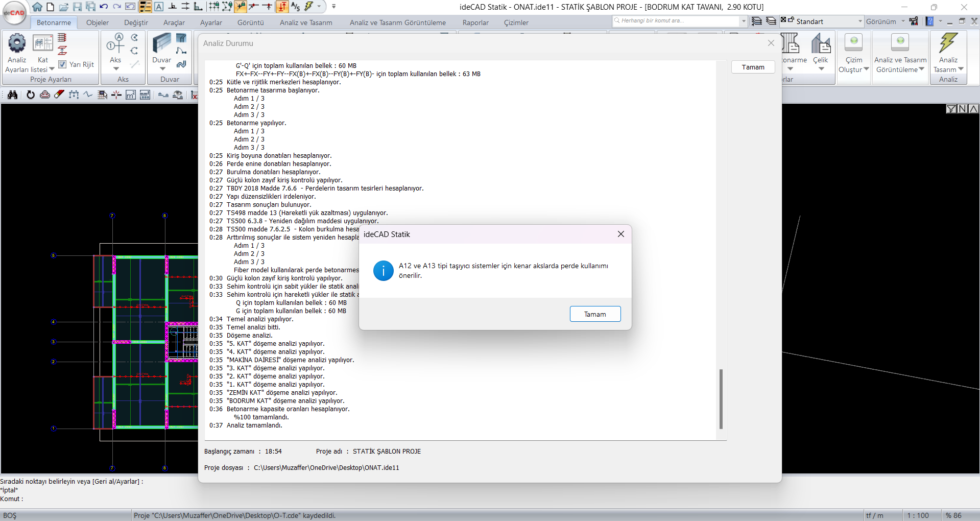
Task: Click the Analiz Tasarım lightning icon
Action: tap(948, 43)
